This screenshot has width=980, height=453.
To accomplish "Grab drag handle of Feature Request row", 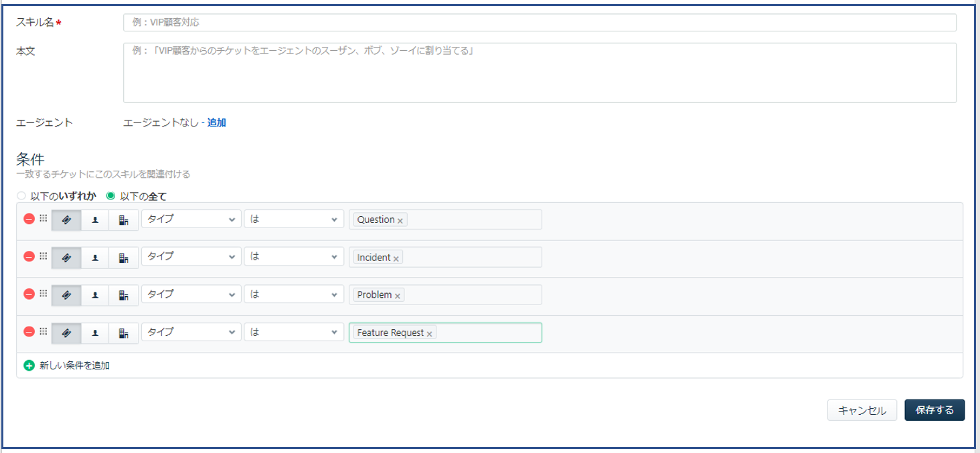I will (43, 331).
